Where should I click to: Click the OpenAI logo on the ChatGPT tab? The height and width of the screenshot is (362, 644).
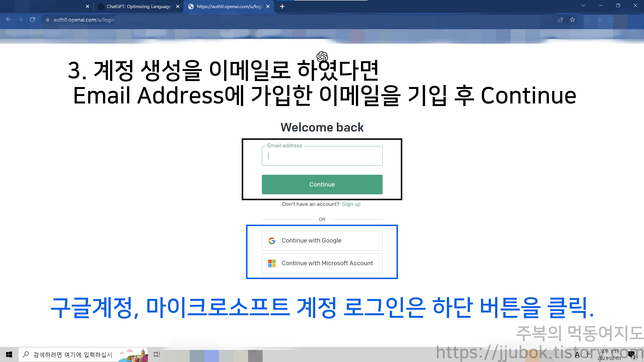click(101, 6)
